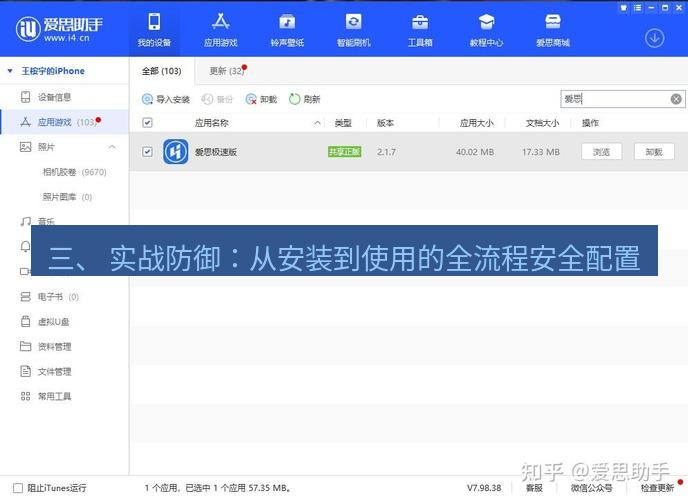This screenshot has width=688, height=500.
Task: Click 检查更新 in status bar
Action: pyautogui.click(x=657, y=488)
